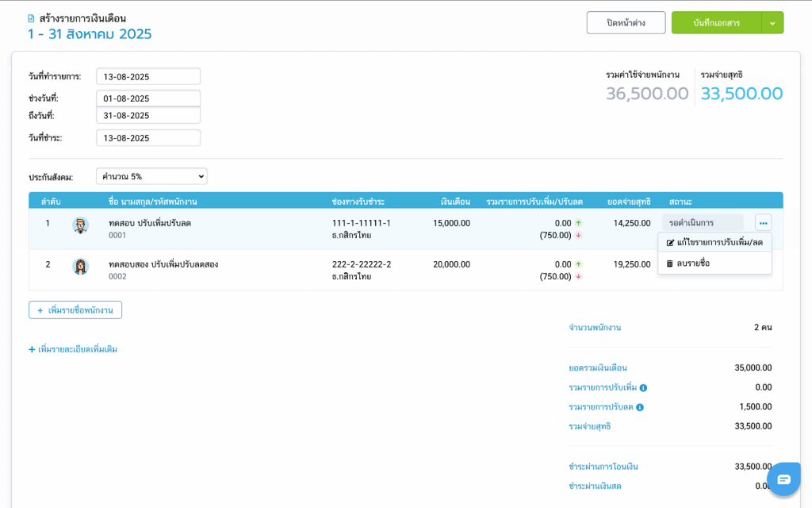The image size is (812, 508).
Task: Click เพิ่มรายชื่อพนักงาน button
Action: 75,310
